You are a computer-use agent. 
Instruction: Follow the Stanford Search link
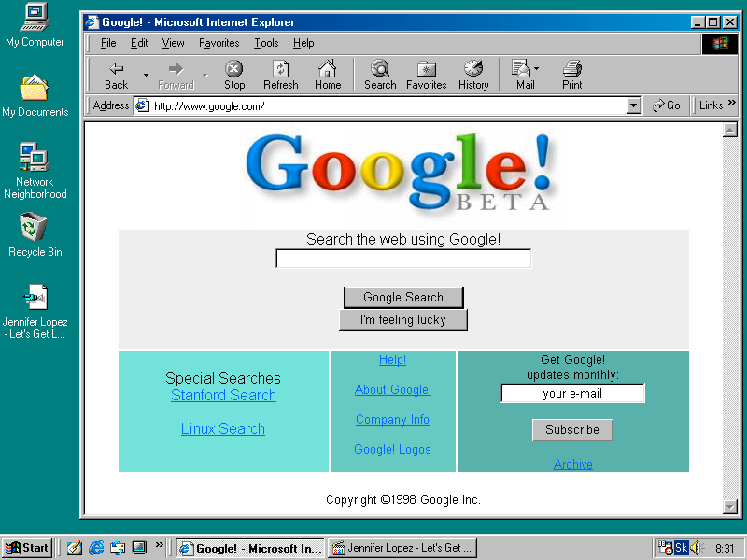(223, 396)
